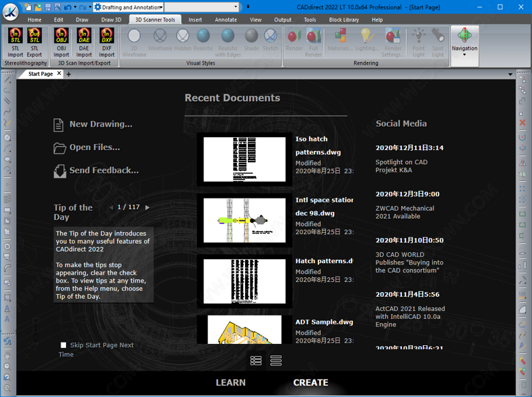
Task: Open the Annotate ribbon tab
Action: pyautogui.click(x=226, y=20)
